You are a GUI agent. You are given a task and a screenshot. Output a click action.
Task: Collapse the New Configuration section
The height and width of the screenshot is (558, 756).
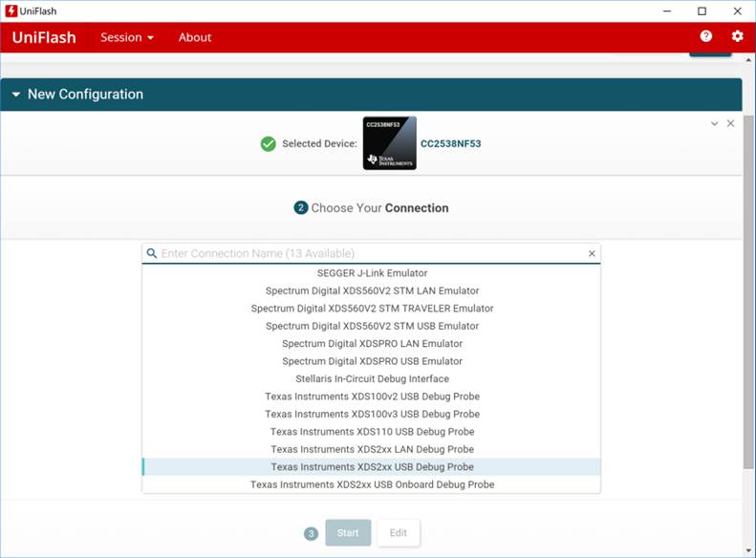16,95
